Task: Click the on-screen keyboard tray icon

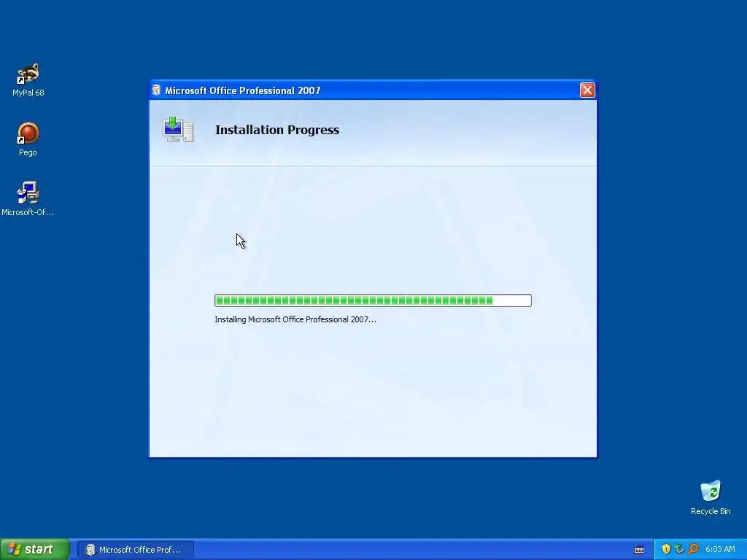Action: tap(639, 550)
